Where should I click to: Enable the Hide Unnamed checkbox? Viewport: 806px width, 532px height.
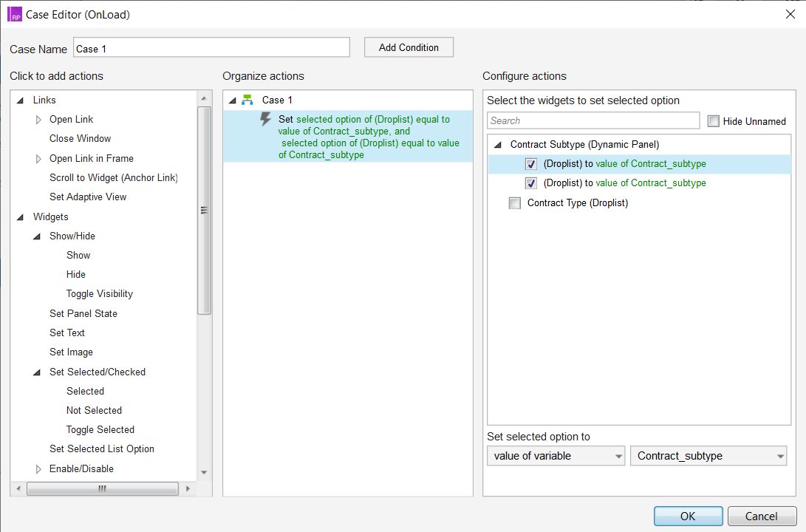coord(713,121)
